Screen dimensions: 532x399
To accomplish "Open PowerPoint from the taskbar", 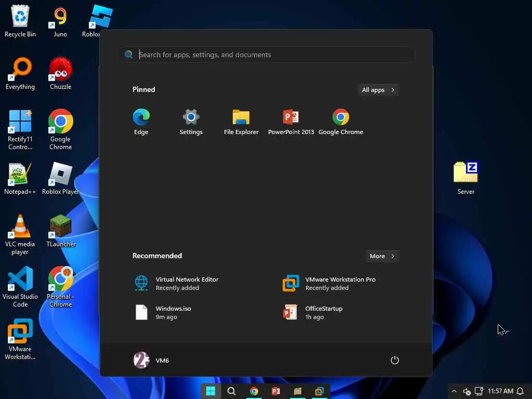I will 275,391.
